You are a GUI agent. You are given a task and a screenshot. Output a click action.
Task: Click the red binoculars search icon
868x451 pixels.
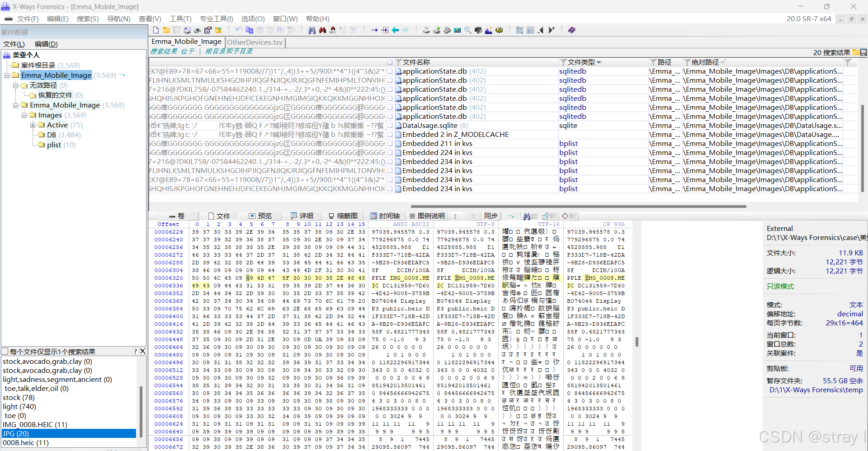(322, 30)
